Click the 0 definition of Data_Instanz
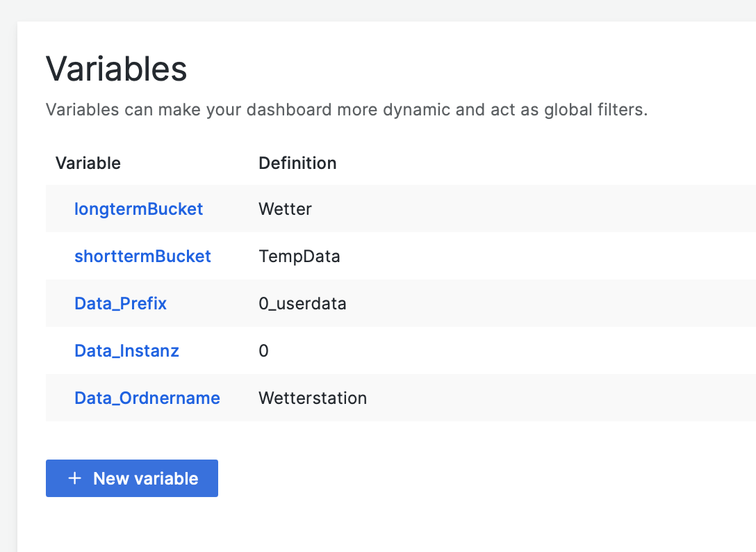The image size is (756, 552). click(263, 350)
